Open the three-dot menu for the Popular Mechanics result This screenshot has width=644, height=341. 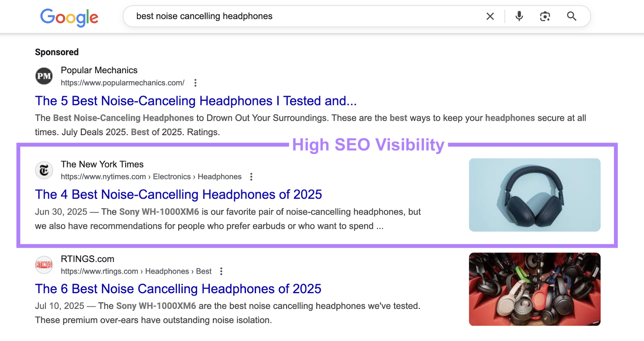tap(196, 82)
